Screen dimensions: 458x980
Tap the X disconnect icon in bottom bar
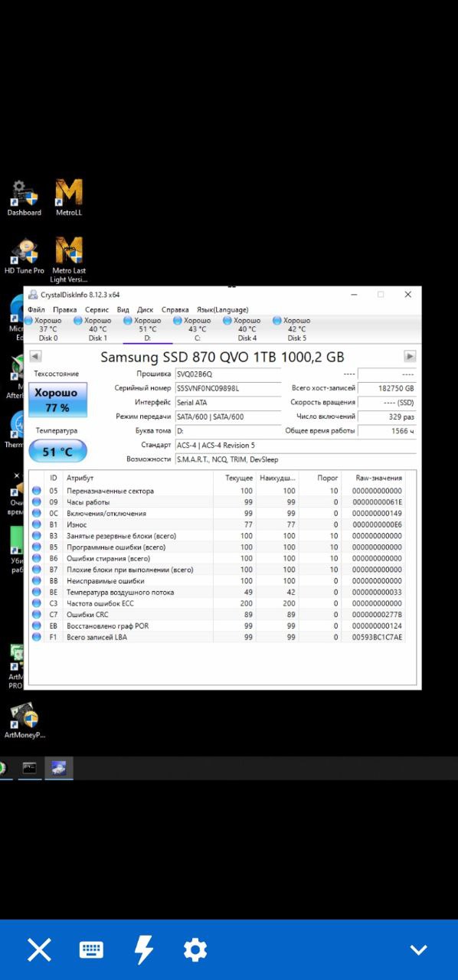coord(39,950)
